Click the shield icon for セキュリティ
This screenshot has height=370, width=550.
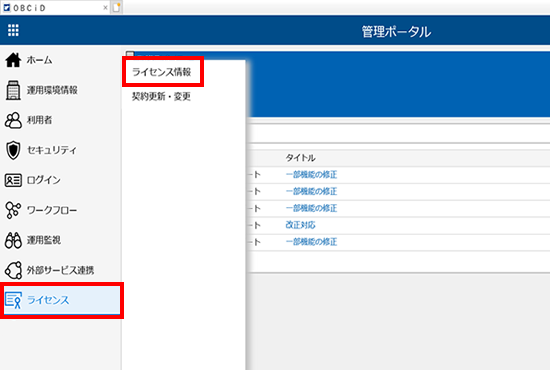point(13,150)
